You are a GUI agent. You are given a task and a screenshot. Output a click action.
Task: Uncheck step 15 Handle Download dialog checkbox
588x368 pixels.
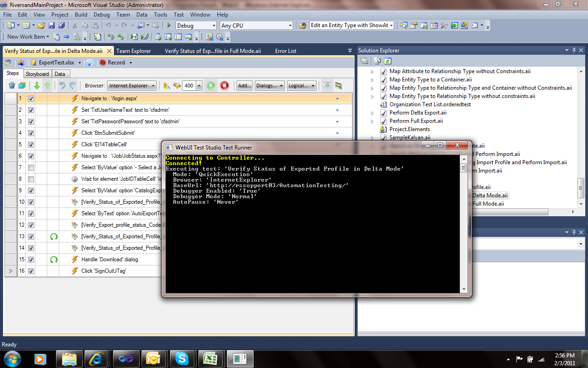31,259
